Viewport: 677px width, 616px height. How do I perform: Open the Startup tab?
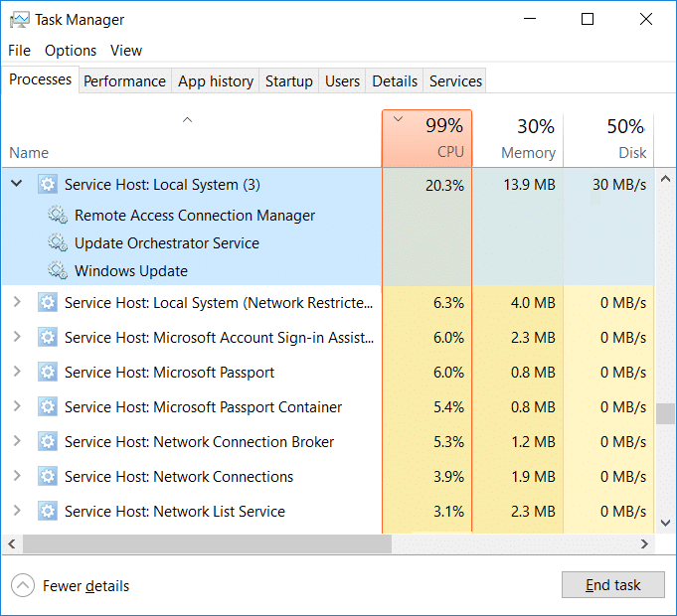coord(288,81)
